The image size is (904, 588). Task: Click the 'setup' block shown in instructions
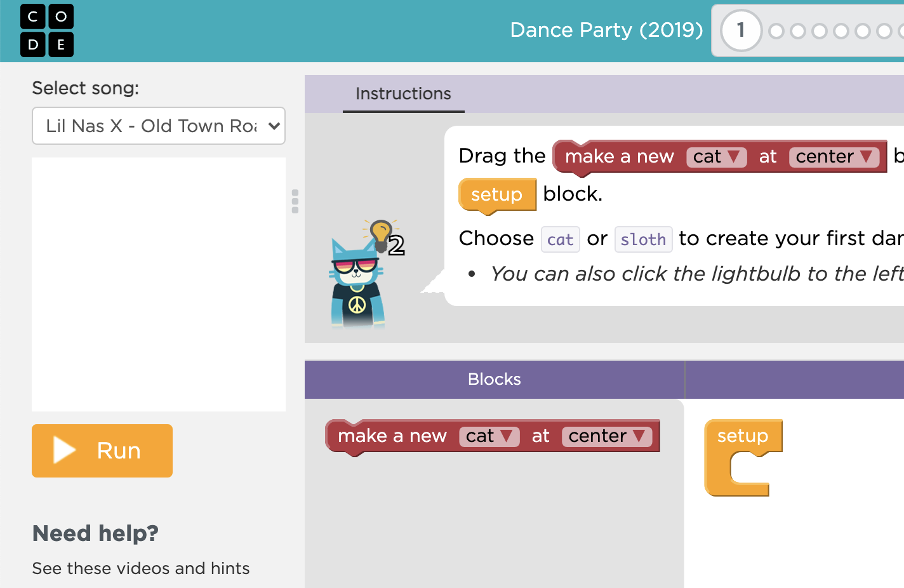[x=497, y=195]
